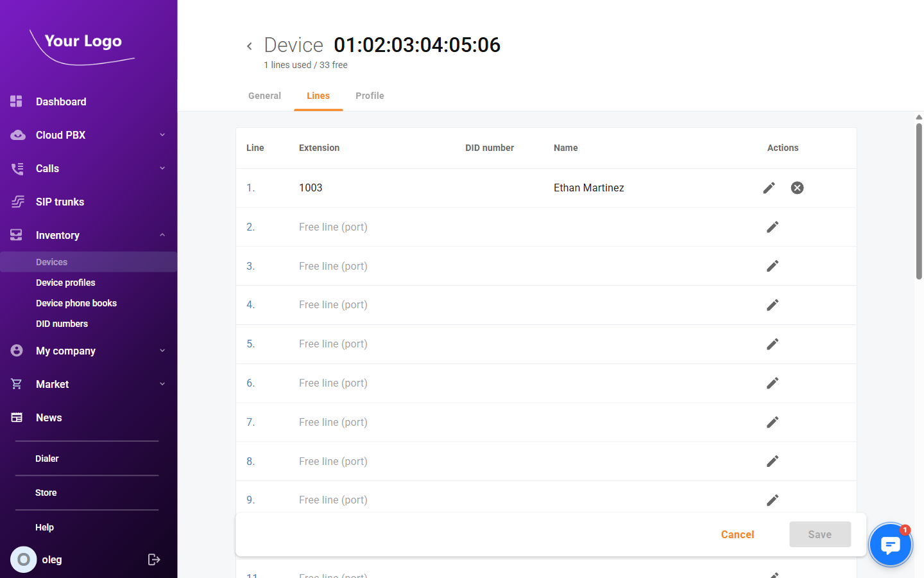Click the SIP trunks sidebar icon
The image size is (924, 578).
pos(15,202)
